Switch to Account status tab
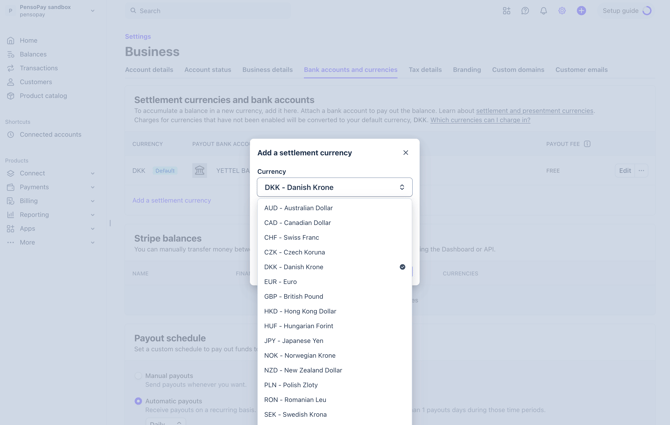670x425 pixels. pos(208,70)
